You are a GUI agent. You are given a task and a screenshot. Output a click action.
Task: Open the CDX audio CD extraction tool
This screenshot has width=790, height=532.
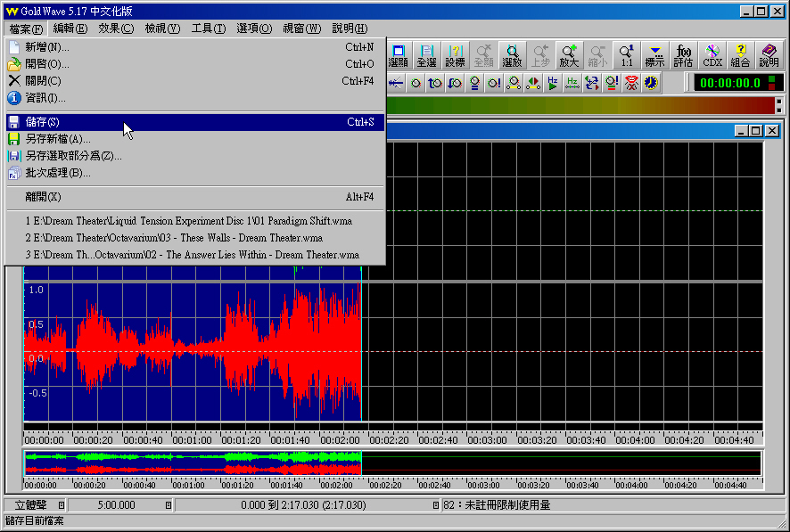tap(712, 56)
